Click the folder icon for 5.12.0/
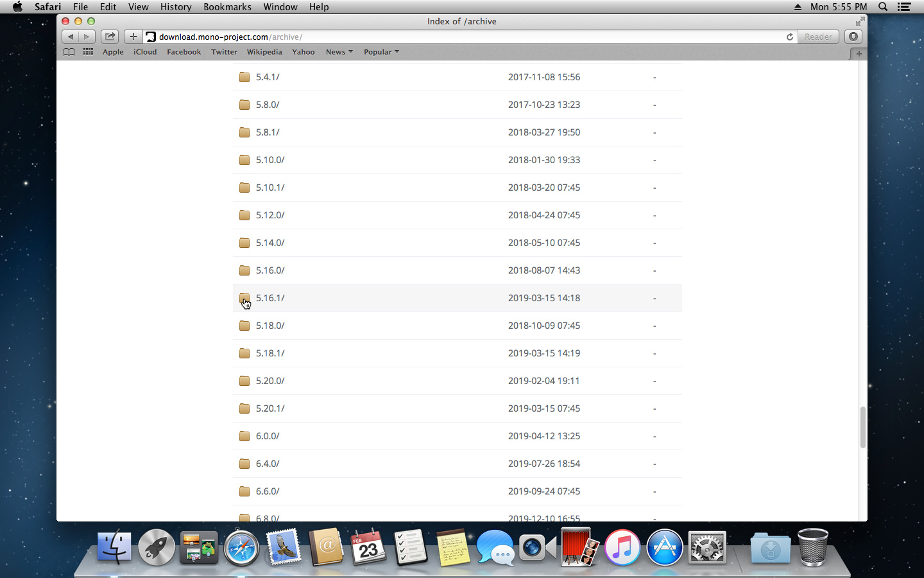Screen dimensions: 924x578 point(244,215)
